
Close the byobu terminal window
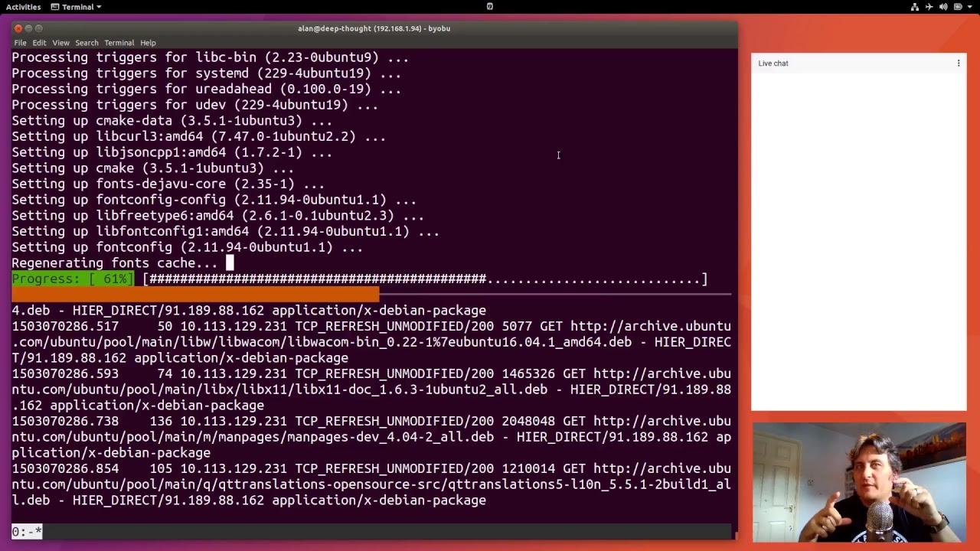pos(18,28)
